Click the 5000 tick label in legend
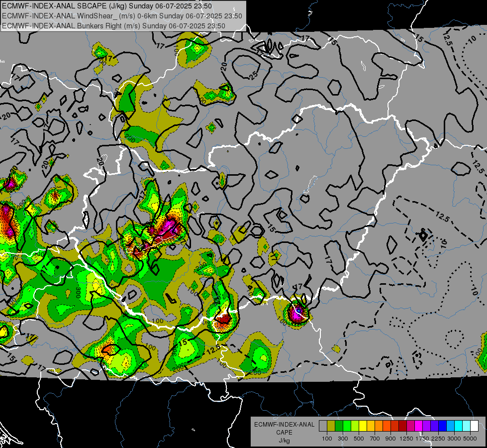 [470, 439]
